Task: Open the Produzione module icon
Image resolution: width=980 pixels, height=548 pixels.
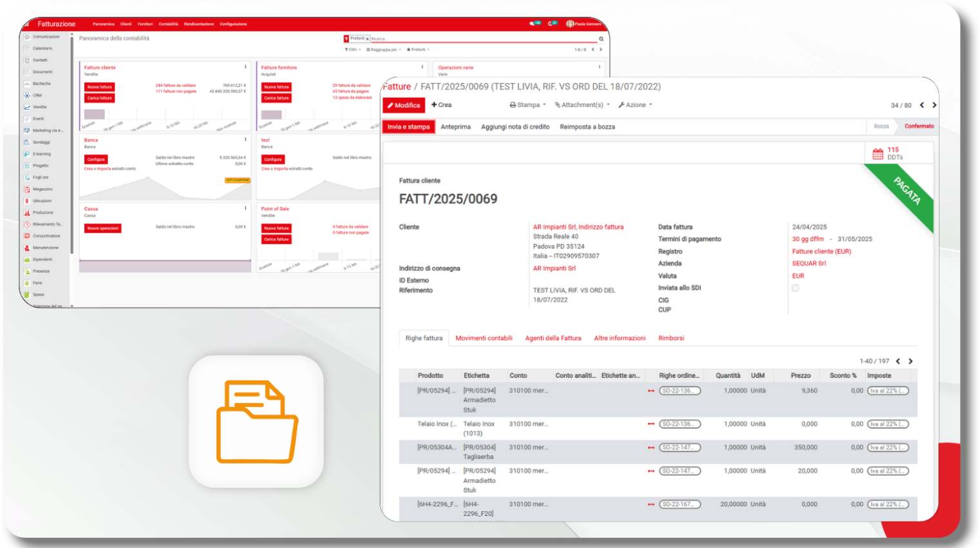Action: (x=27, y=213)
